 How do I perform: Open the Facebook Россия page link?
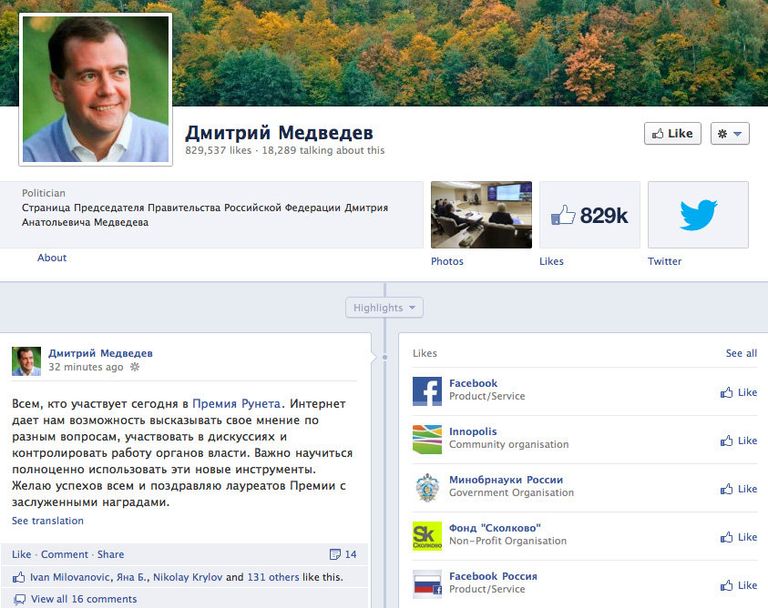coord(493,576)
